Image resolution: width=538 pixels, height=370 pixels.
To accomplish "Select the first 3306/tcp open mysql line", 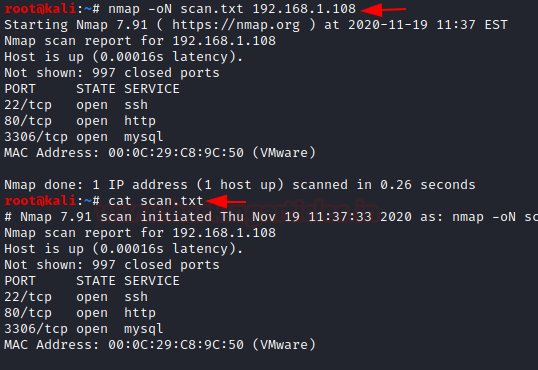I will tap(84, 137).
